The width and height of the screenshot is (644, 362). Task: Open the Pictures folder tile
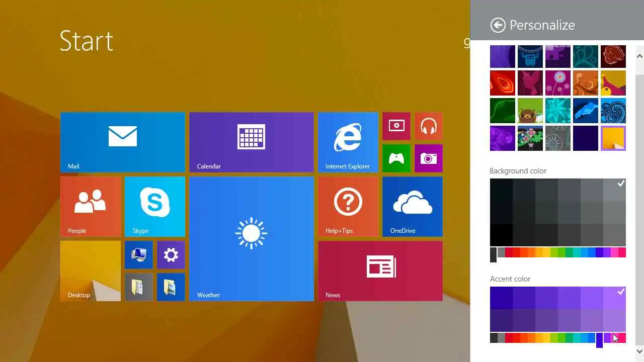171,287
